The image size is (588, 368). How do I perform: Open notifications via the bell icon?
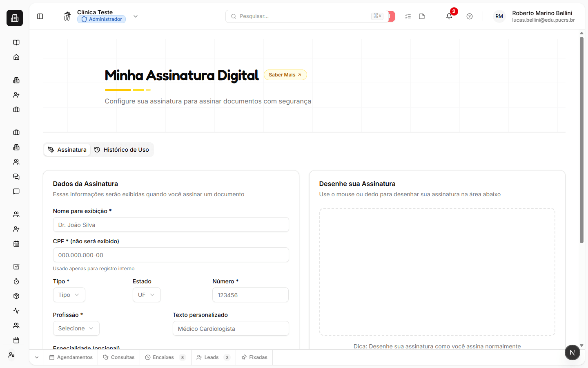[449, 16]
